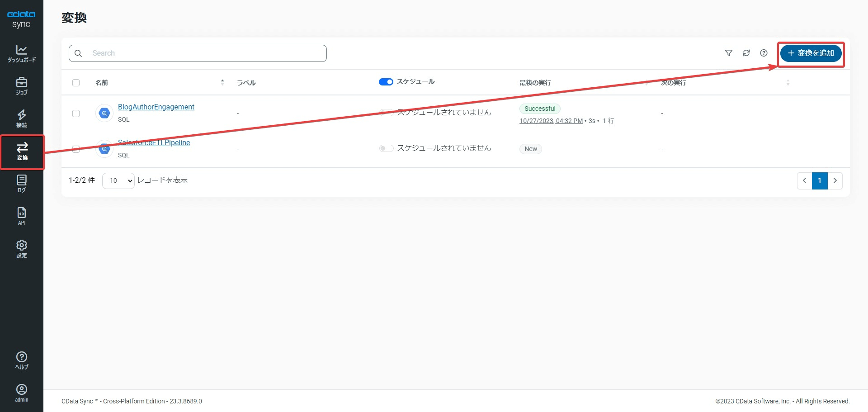Screen dimensions: 868x412
Task: Open the ヘルプ sidebar item
Action: point(21,360)
